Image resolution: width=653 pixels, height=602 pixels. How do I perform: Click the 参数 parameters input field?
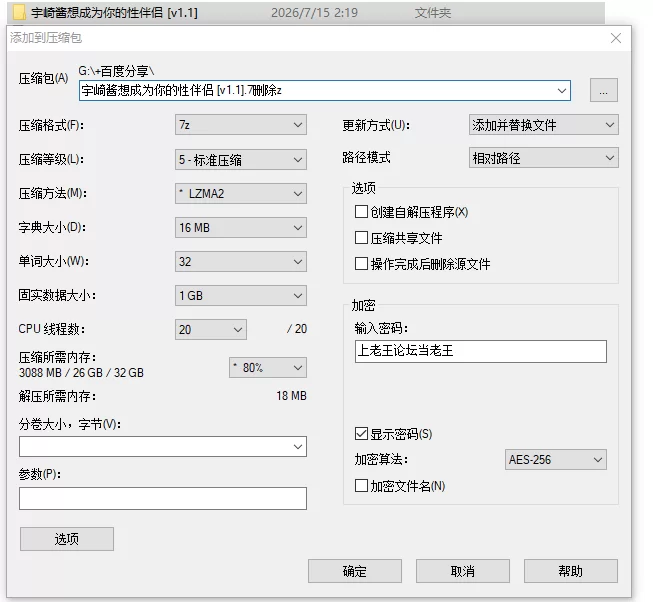point(163,498)
